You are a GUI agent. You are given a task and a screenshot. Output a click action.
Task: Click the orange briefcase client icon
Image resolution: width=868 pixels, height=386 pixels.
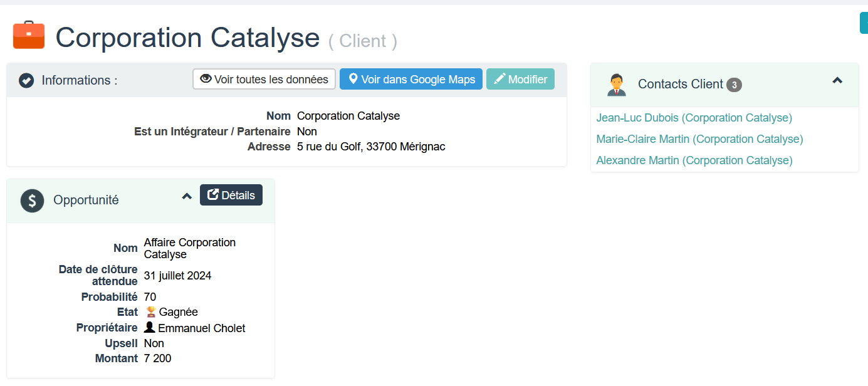pos(29,35)
